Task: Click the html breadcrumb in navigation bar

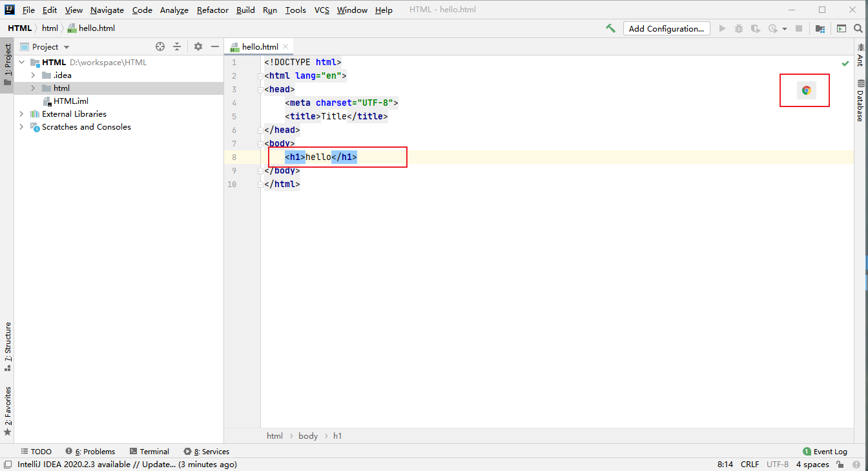Action: click(50, 28)
